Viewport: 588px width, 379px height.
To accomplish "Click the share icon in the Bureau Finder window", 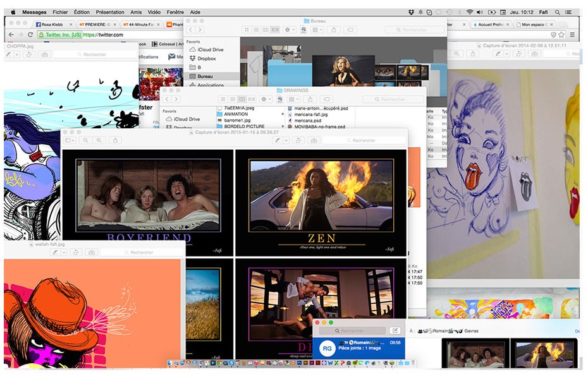I will point(334,30).
